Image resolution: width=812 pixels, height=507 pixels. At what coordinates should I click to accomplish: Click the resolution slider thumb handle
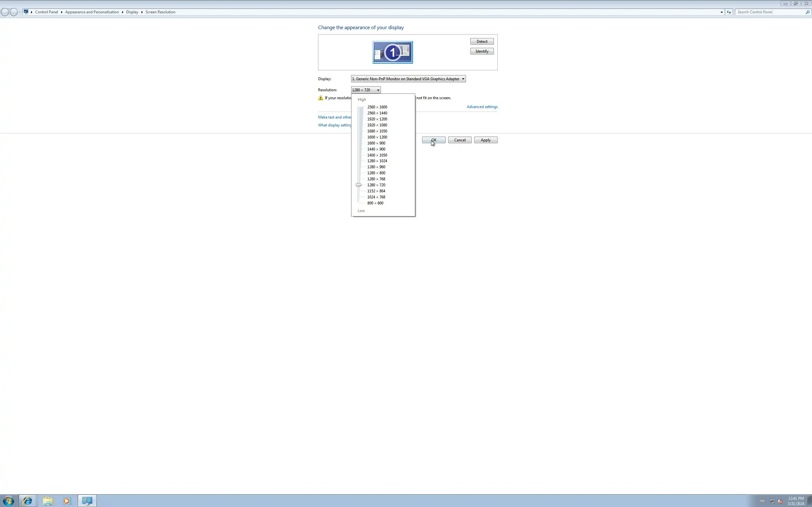coord(358,185)
